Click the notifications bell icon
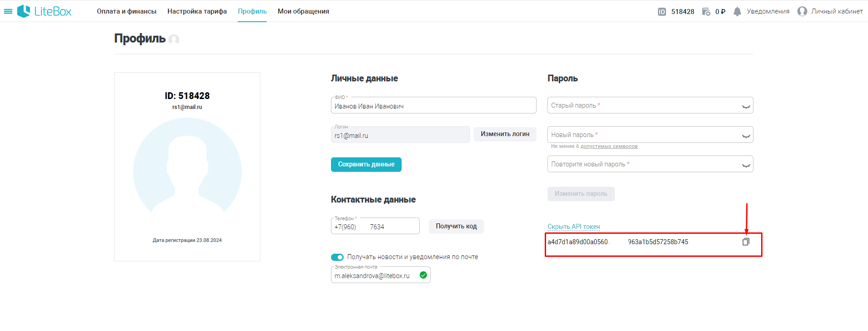Screen dimensions: 868x331 click(x=737, y=12)
